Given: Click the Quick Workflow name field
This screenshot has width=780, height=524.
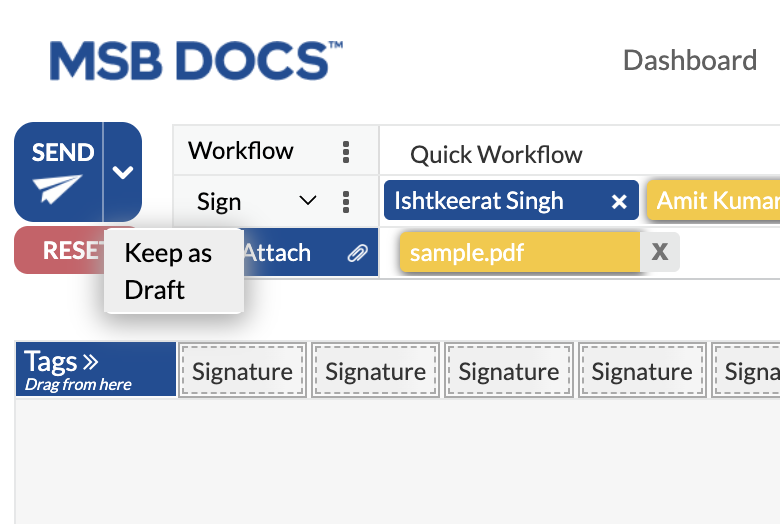Looking at the screenshot, I should 496,154.
